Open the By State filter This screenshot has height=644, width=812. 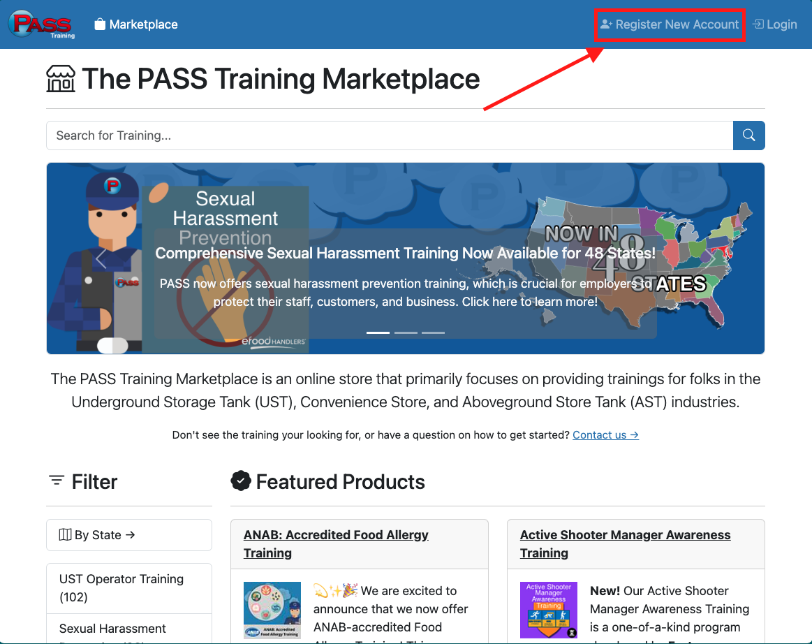[129, 534]
